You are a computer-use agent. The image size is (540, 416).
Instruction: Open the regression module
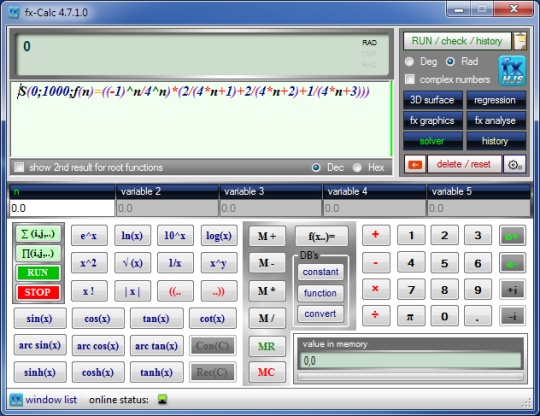pyautogui.click(x=496, y=100)
